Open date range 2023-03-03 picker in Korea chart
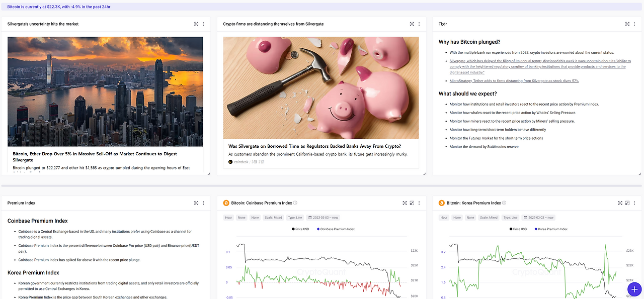This screenshot has height=299, width=644. (x=539, y=218)
